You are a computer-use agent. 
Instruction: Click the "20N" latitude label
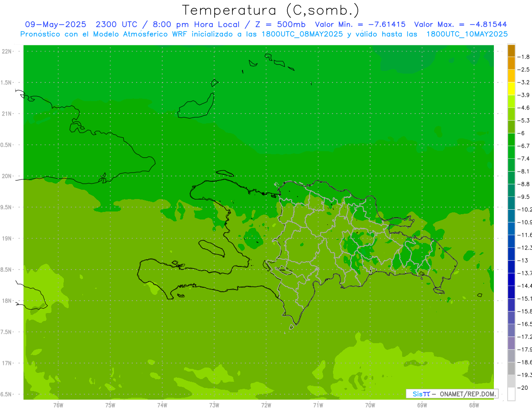[x=7, y=176]
